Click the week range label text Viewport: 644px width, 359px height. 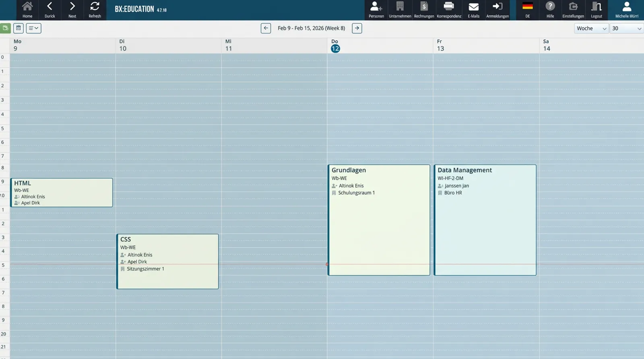pyautogui.click(x=312, y=28)
